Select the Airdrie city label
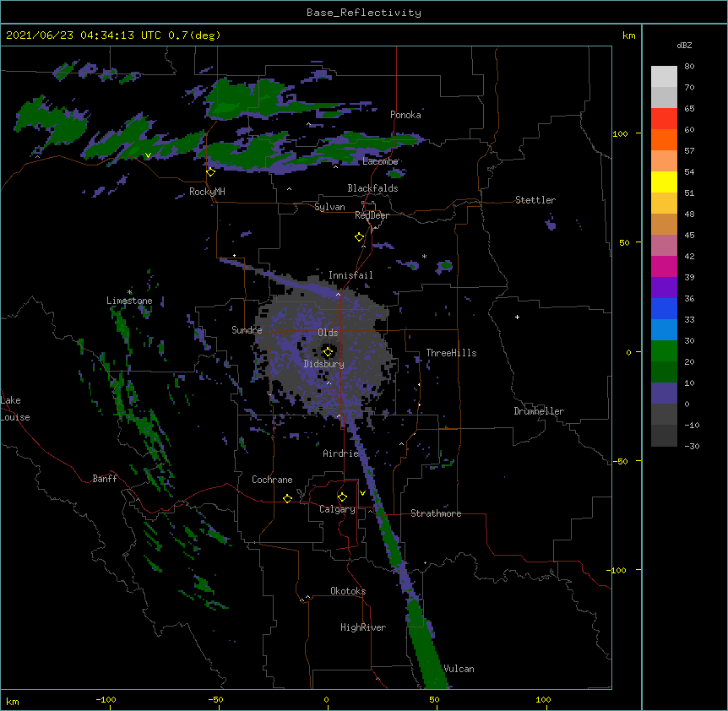Viewport: 728px width, 711px height. [x=341, y=453]
